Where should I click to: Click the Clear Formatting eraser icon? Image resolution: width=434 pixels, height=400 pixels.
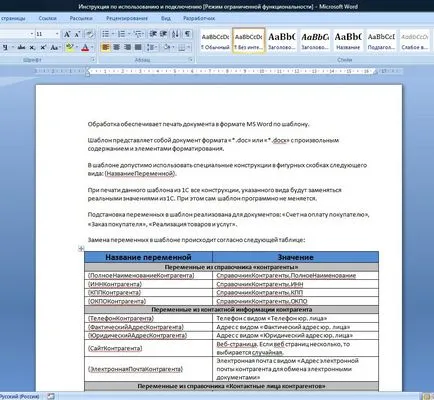pos(89,34)
